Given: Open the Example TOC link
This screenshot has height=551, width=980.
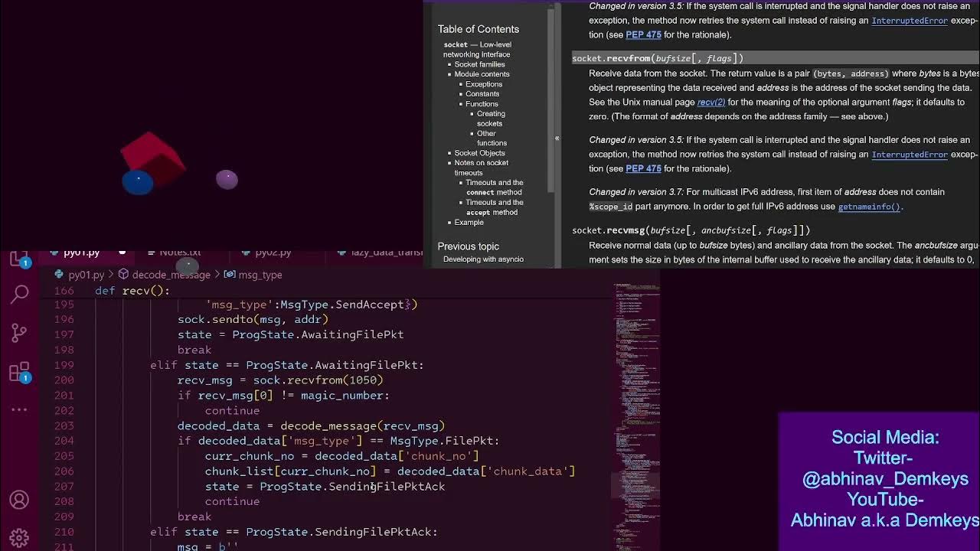Looking at the screenshot, I should 469,223.
